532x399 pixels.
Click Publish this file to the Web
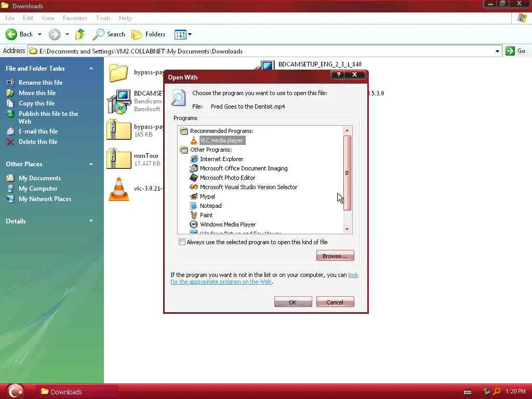(48, 118)
